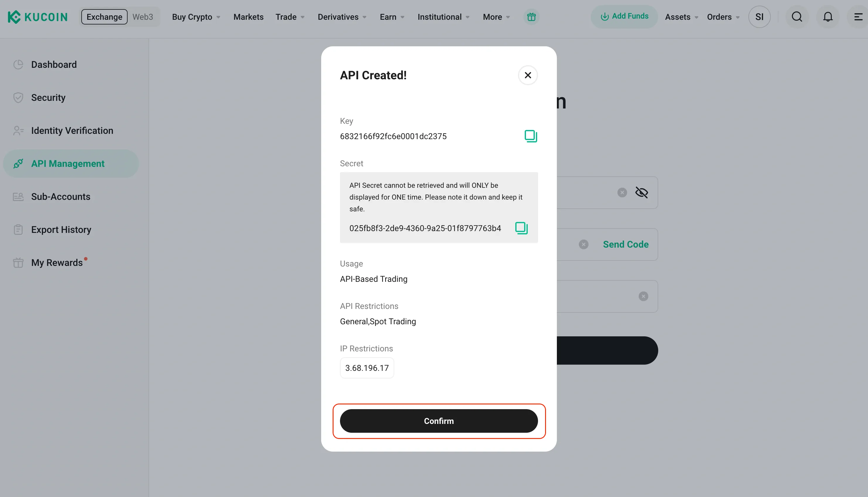Open the SI profile avatar
This screenshot has width=868, height=497.
pyautogui.click(x=760, y=17)
